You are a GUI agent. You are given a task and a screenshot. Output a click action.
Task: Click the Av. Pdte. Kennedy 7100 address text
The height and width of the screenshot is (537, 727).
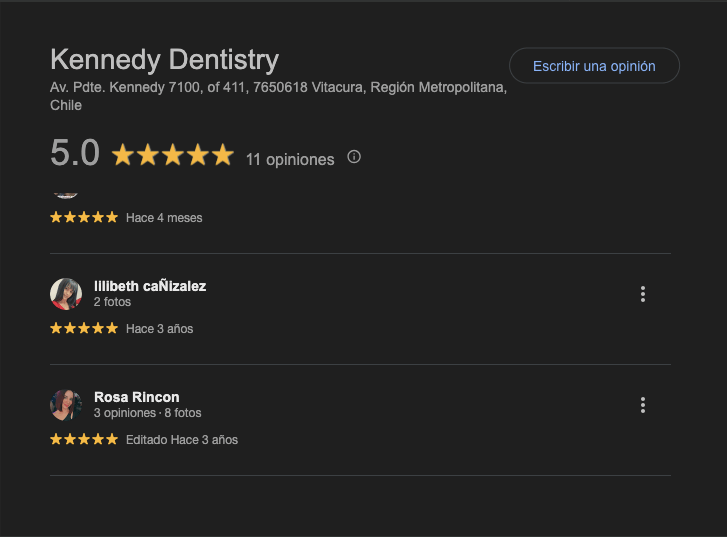278,88
